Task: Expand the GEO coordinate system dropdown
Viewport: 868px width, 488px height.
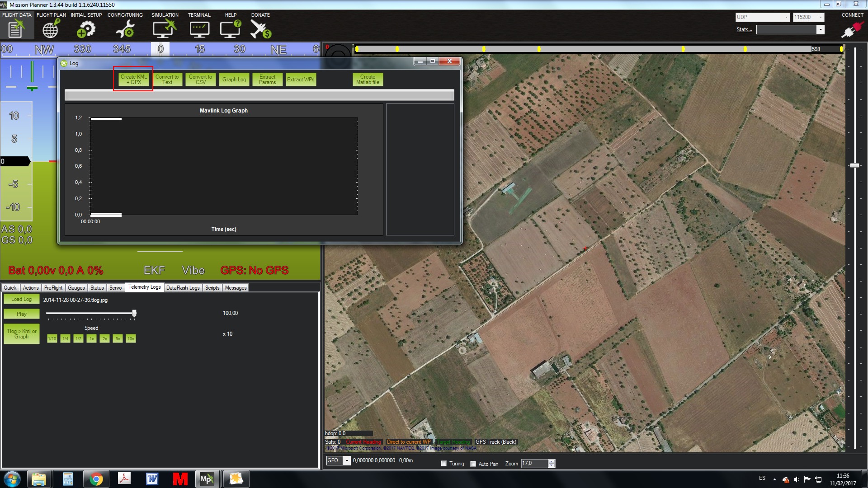Action: coord(347,460)
